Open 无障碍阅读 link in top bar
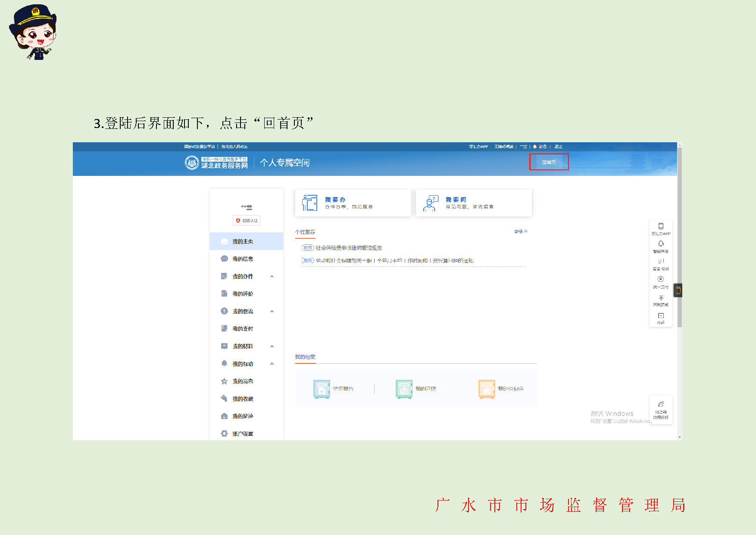Screen dimensions: 756x535 (503, 147)
